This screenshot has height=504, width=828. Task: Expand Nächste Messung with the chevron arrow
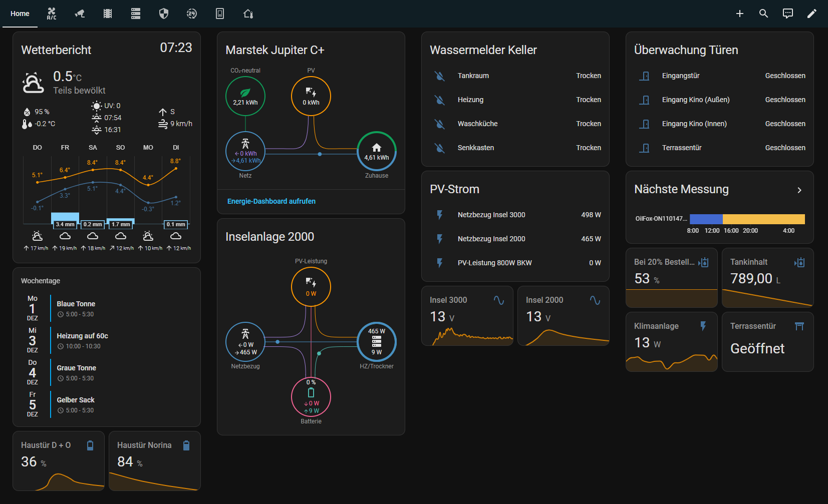coord(799,190)
